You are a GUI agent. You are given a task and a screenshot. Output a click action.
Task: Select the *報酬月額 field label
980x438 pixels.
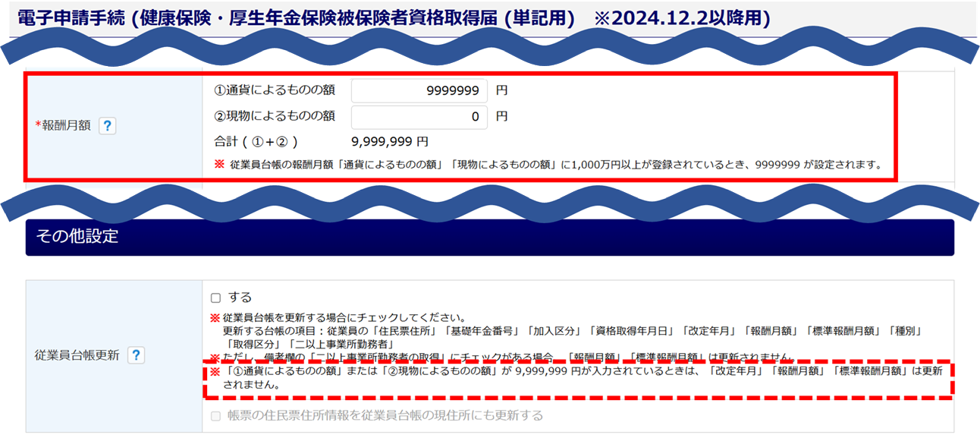pos(65,126)
